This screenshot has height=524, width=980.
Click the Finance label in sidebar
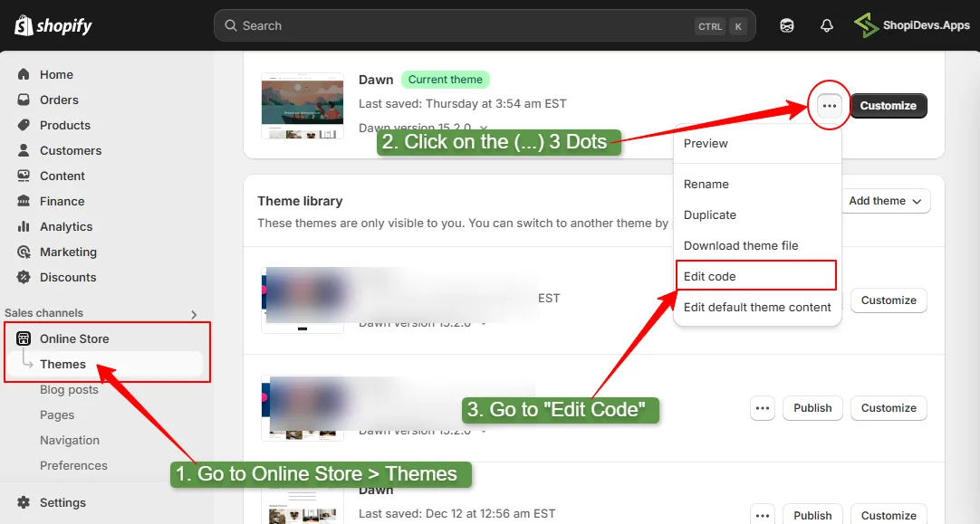point(62,201)
